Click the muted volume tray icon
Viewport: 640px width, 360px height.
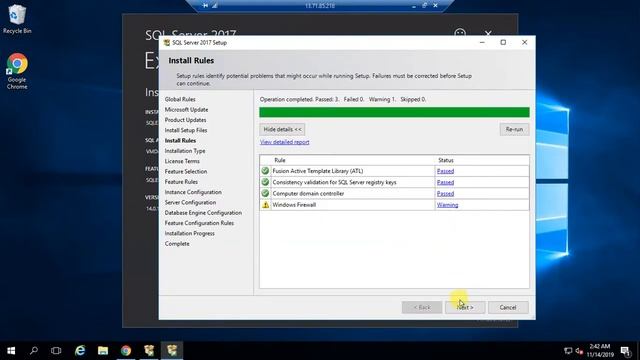pos(579,351)
